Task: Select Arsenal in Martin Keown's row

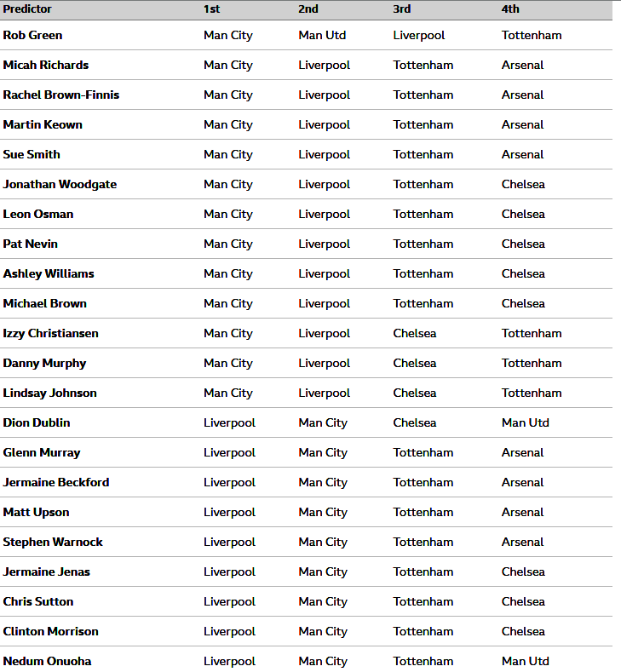Action: click(522, 124)
